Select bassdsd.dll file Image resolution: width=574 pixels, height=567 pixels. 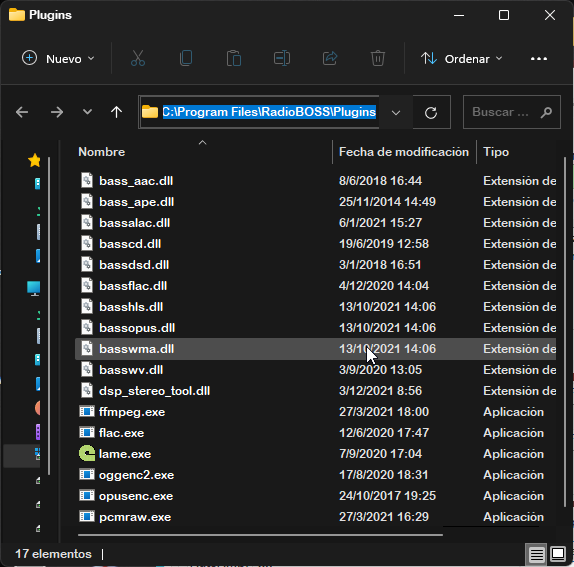click(316, 265)
